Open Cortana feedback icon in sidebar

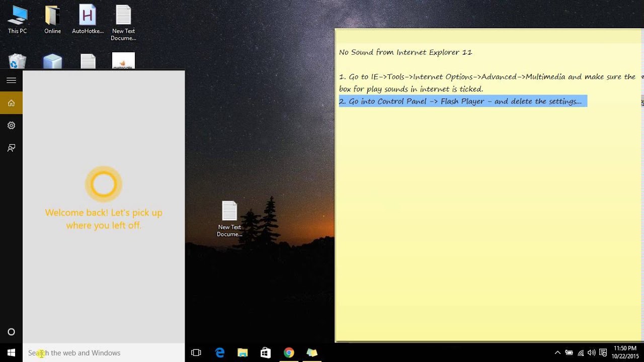11,148
